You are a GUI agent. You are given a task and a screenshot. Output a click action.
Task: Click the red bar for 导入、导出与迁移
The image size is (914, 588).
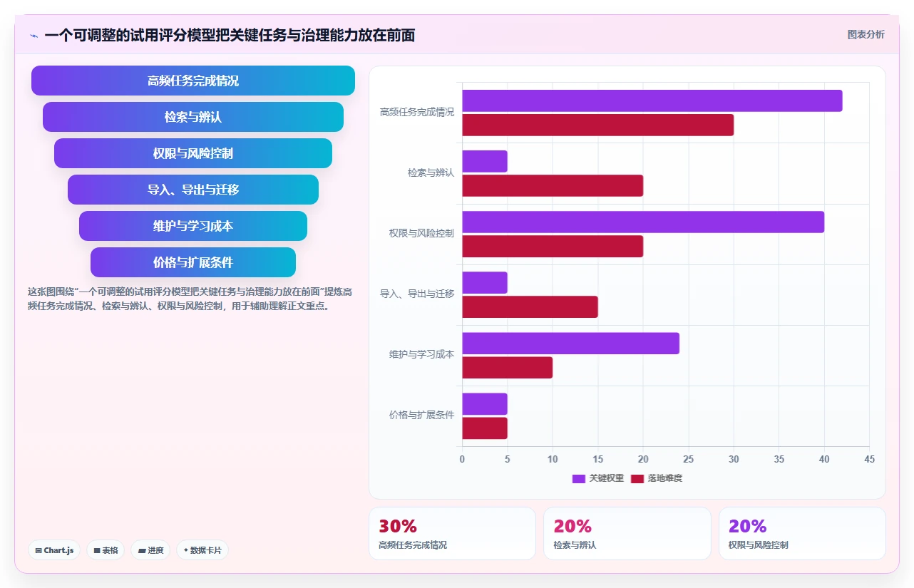point(530,306)
